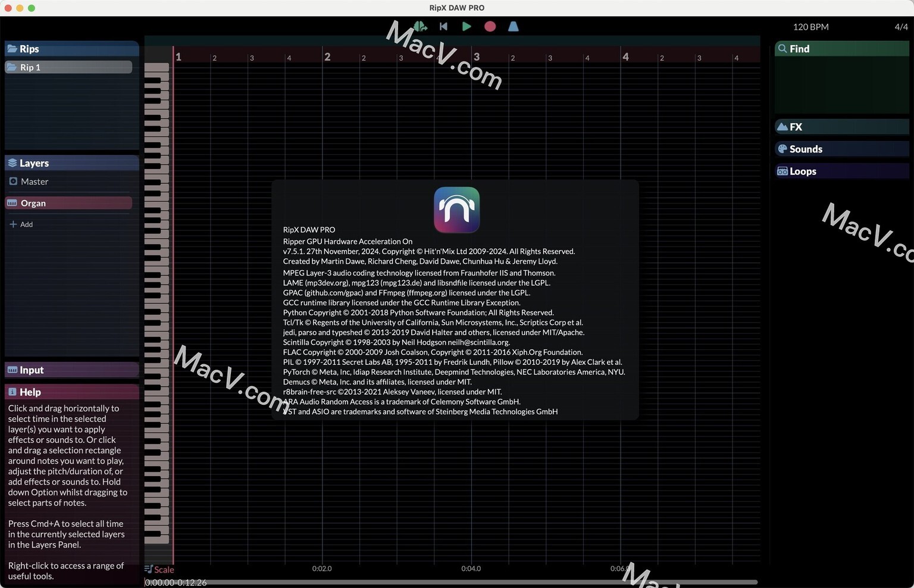Click the 120 BPM tempo value
Image resolution: width=914 pixels, height=588 pixels.
tap(810, 27)
